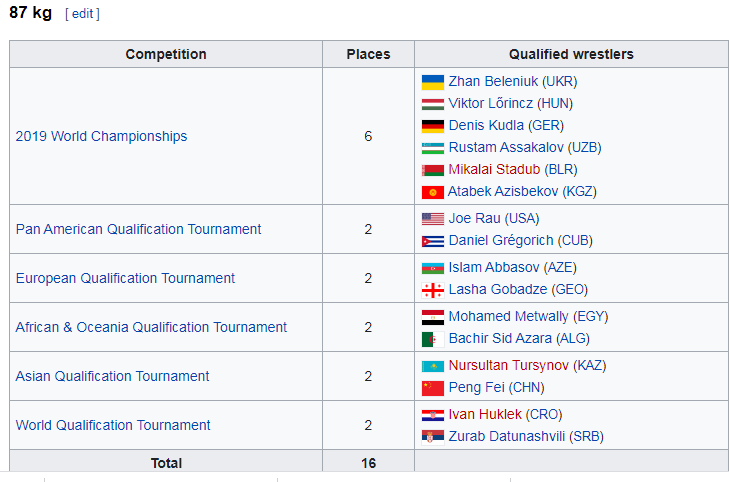
Task: Click the Ukraine flag icon
Action: pos(432,82)
